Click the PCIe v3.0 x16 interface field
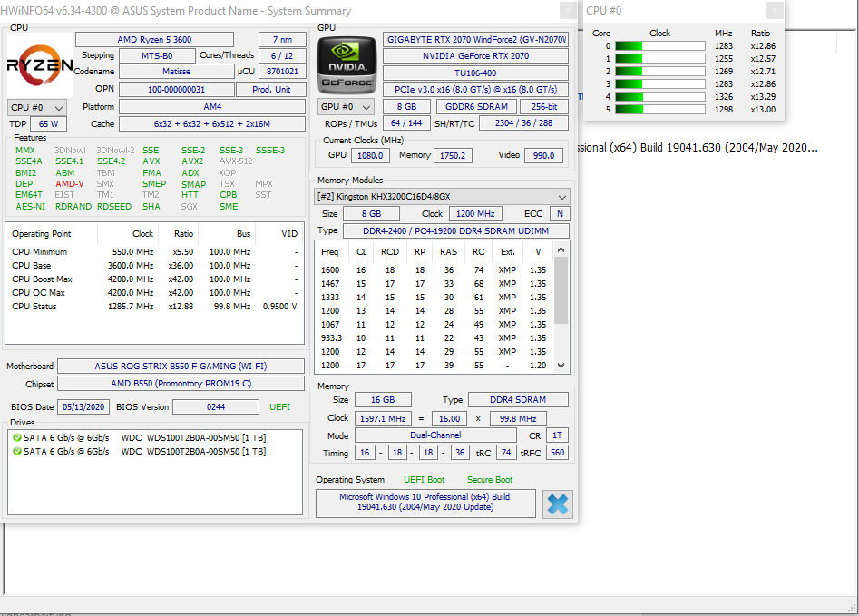 point(475,89)
